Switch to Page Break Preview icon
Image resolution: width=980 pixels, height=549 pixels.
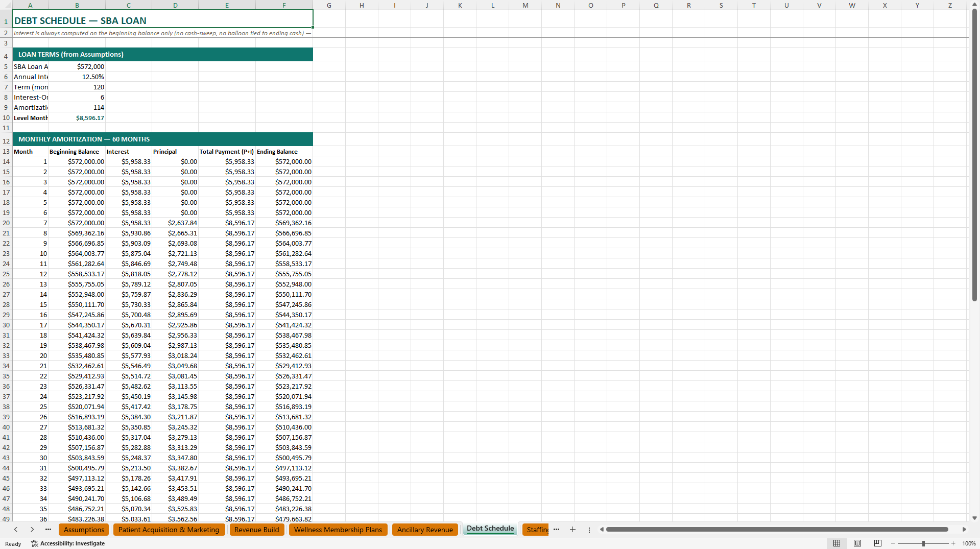[x=878, y=543]
